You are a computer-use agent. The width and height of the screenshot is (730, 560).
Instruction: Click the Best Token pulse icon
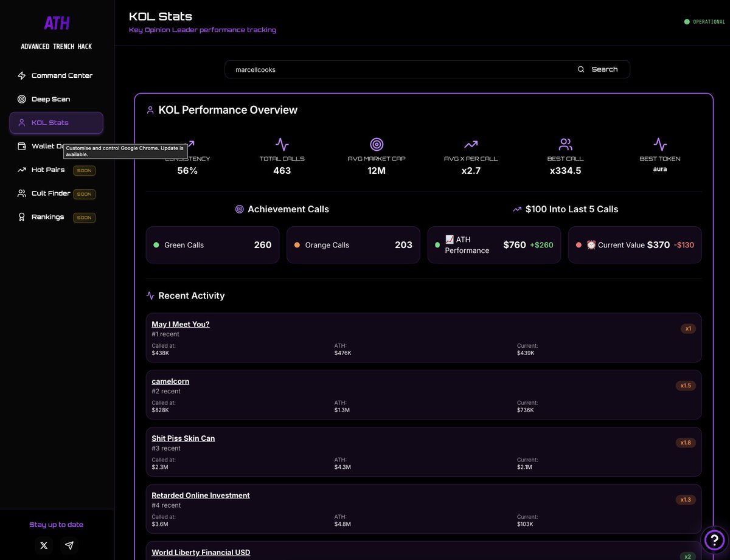click(660, 144)
